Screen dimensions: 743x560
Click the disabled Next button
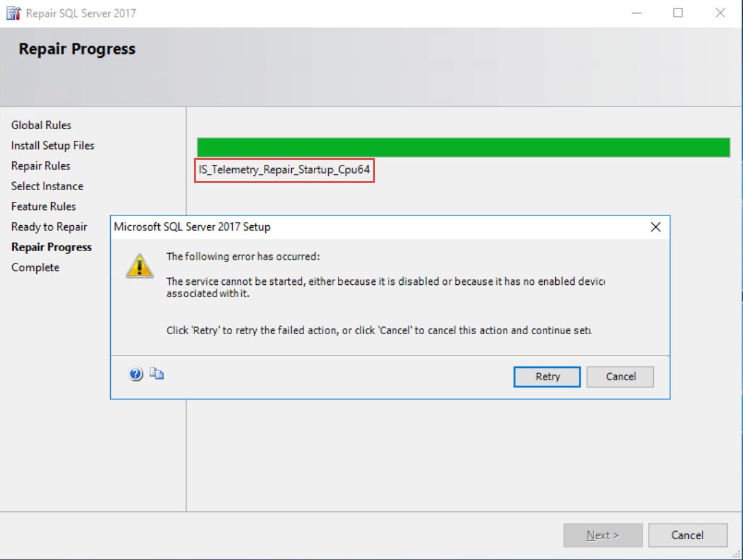(x=603, y=535)
